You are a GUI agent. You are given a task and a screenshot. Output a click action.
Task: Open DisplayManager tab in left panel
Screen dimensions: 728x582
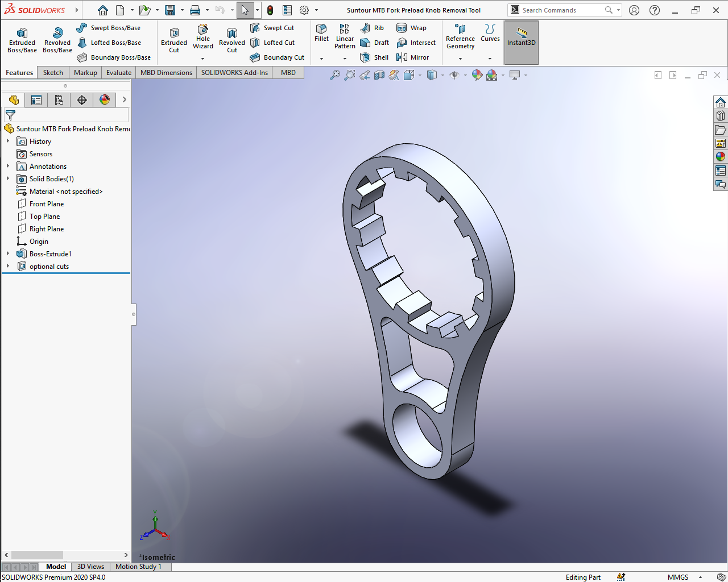105,100
